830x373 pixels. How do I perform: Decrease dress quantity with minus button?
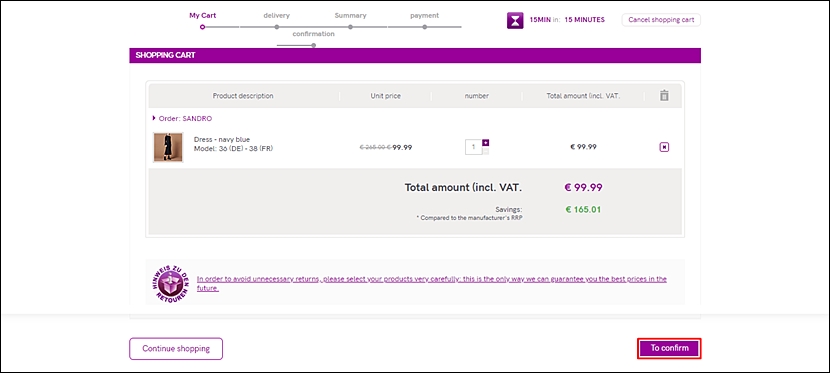486,151
